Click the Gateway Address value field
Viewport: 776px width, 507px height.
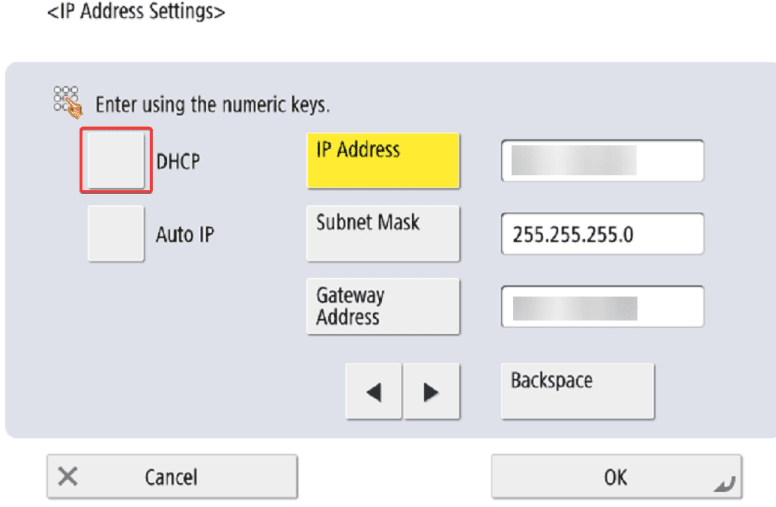click(602, 307)
